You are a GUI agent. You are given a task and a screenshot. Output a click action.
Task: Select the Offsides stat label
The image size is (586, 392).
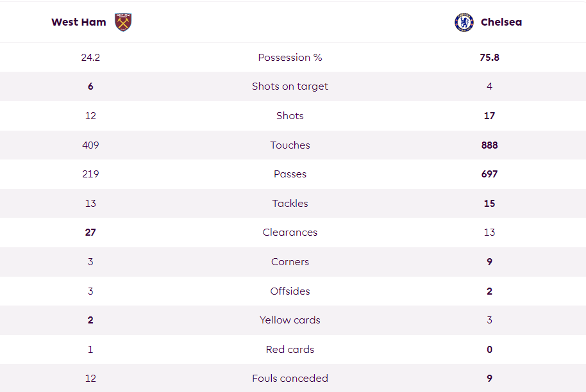290,291
